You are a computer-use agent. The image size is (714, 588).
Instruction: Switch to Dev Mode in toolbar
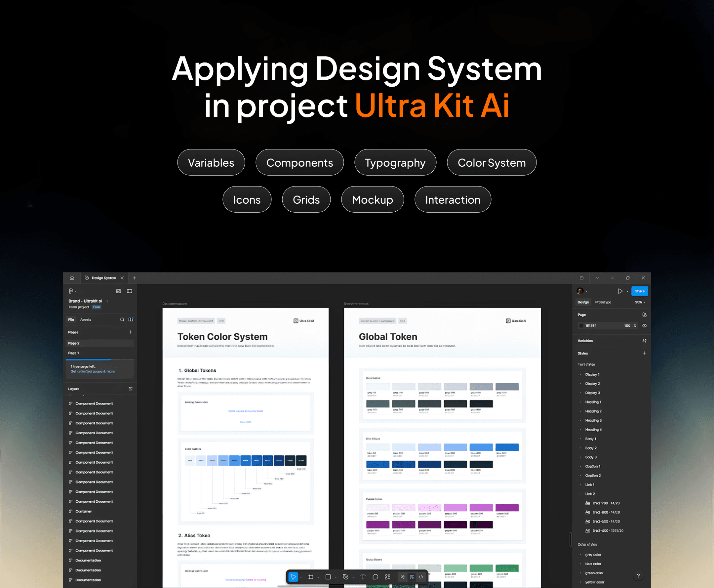[421, 576]
